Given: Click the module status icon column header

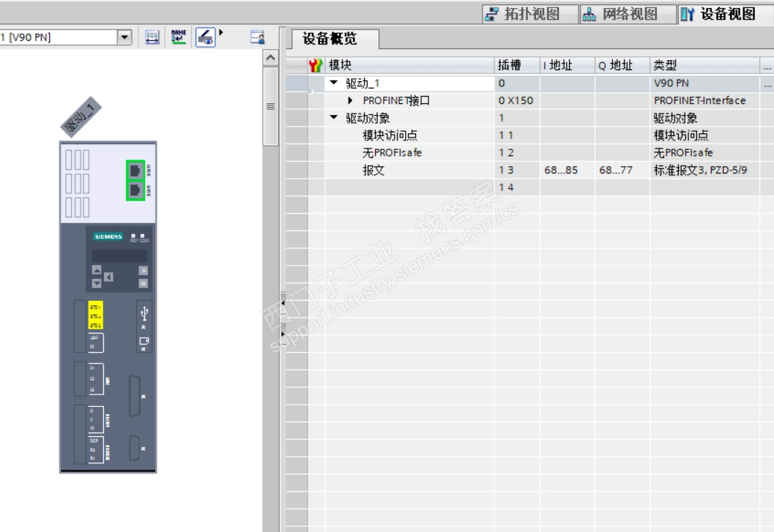Looking at the screenshot, I should click(x=316, y=65).
